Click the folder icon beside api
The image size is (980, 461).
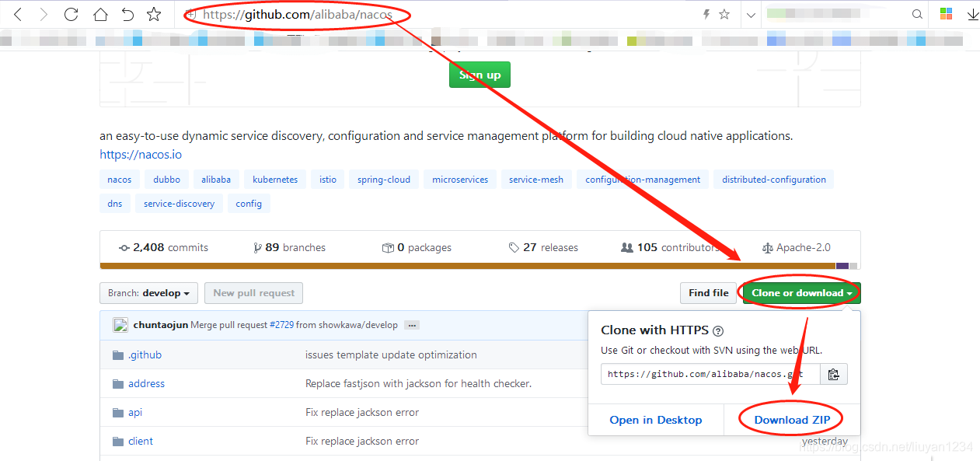coord(118,413)
